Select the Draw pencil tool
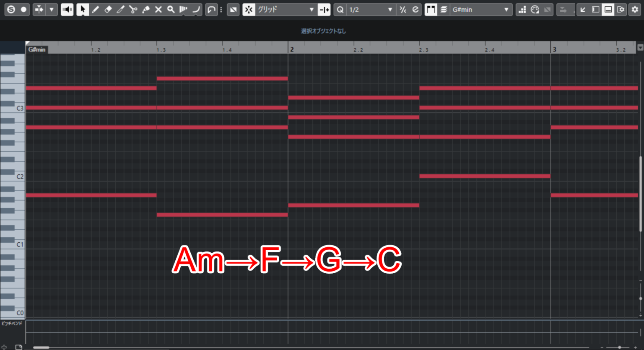644x350 pixels. (95, 9)
